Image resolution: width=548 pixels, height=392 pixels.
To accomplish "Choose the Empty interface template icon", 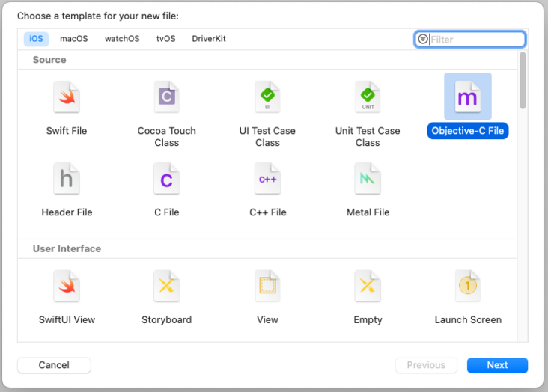I will [x=368, y=286].
